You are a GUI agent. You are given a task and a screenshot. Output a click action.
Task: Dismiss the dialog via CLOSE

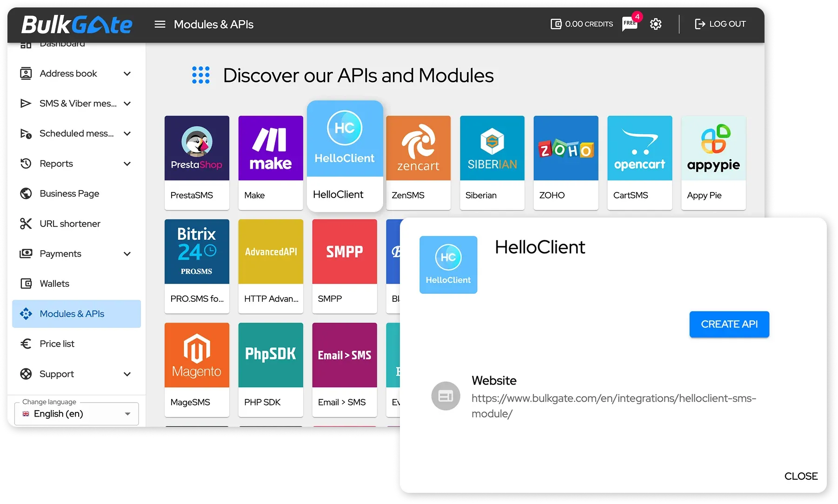click(801, 476)
